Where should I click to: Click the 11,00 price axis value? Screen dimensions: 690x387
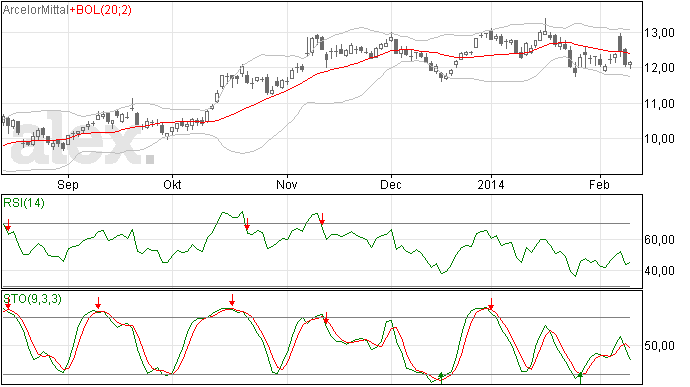[x=659, y=104]
